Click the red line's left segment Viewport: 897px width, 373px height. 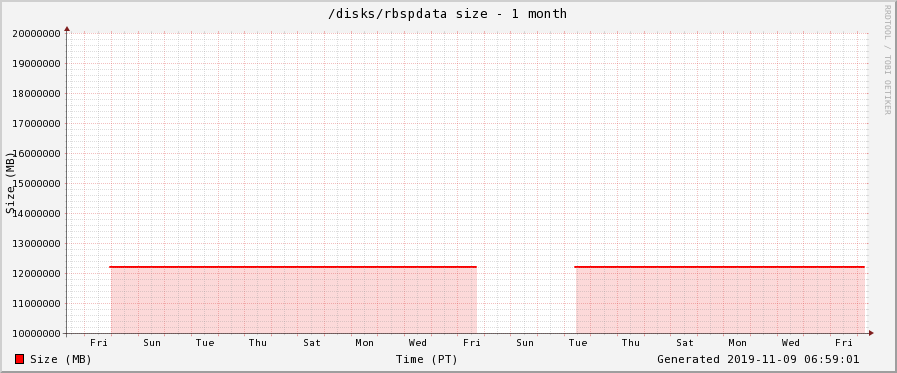click(293, 267)
